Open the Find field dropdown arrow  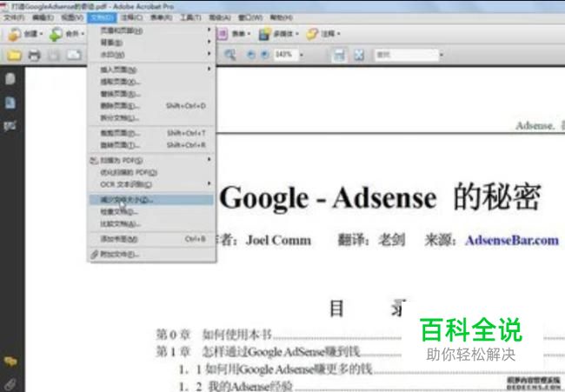click(441, 55)
